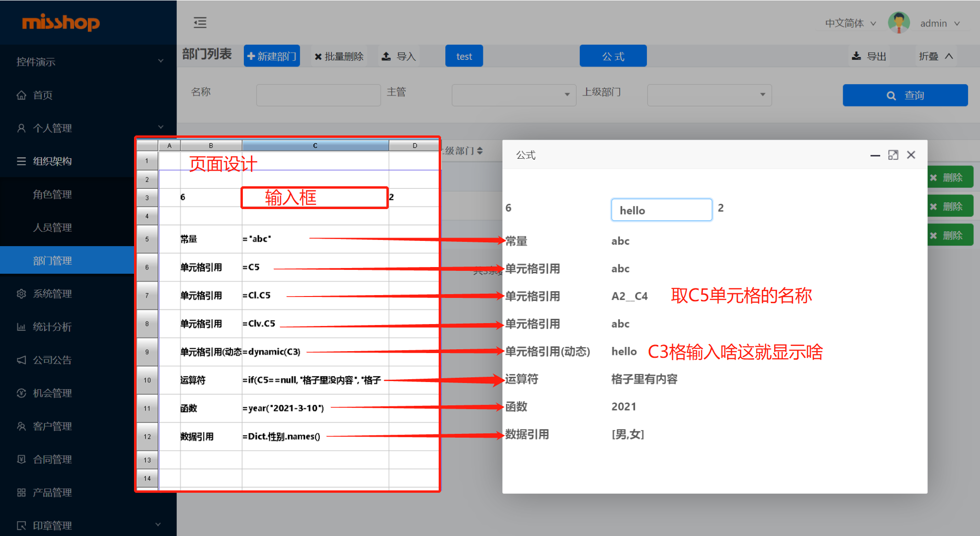980x536 pixels.
Task: Open the 主管 dropdown
Action: [x=513, y=95]
